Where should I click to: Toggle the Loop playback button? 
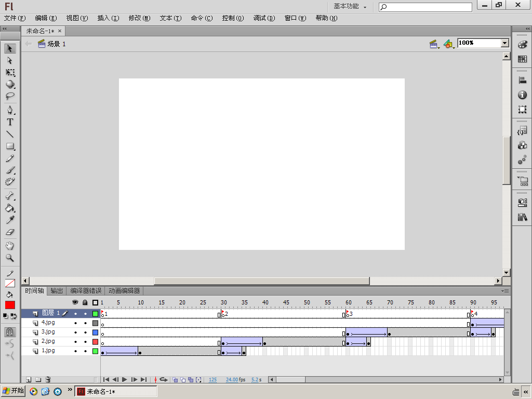(x=164, y=380)
